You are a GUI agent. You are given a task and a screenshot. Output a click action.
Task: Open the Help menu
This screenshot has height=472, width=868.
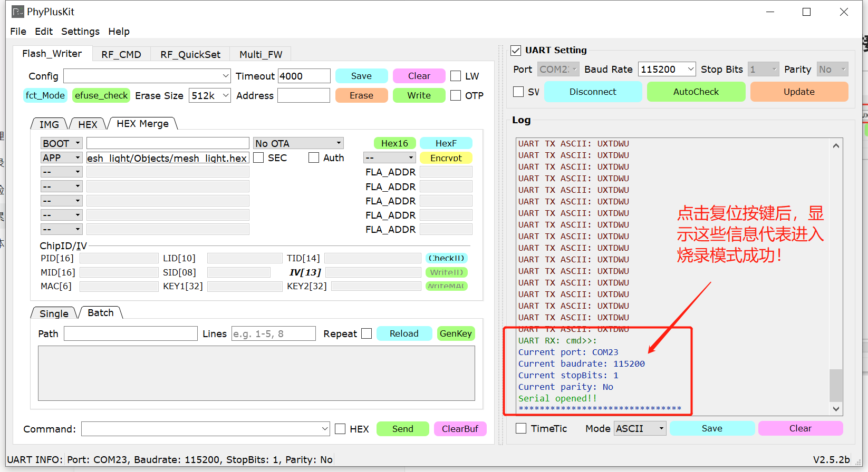119,32
